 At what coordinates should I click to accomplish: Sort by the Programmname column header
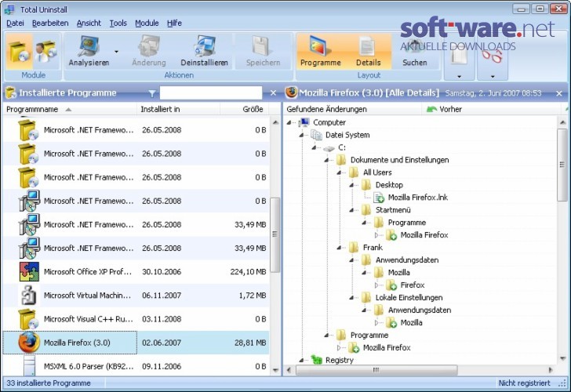click(70, 109)
